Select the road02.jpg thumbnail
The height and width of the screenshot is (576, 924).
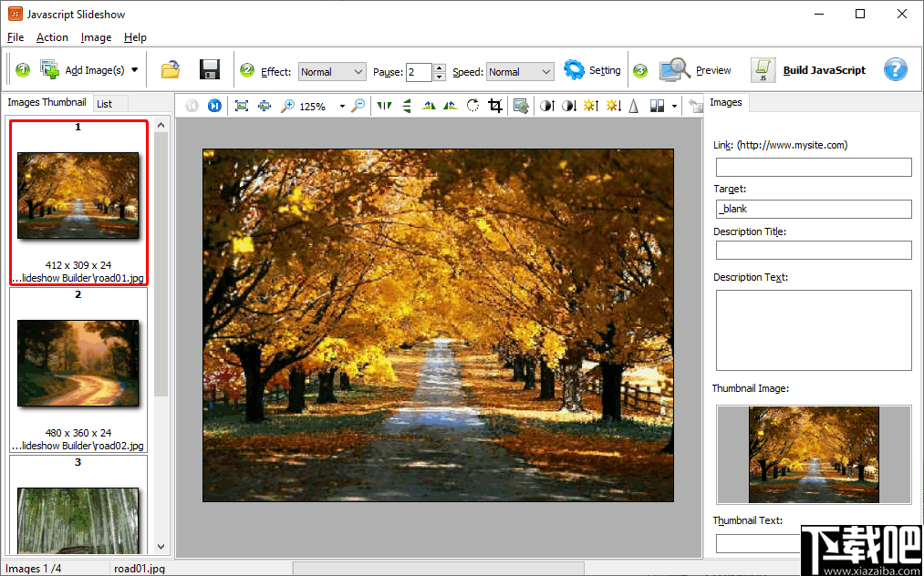click(78, 363)
